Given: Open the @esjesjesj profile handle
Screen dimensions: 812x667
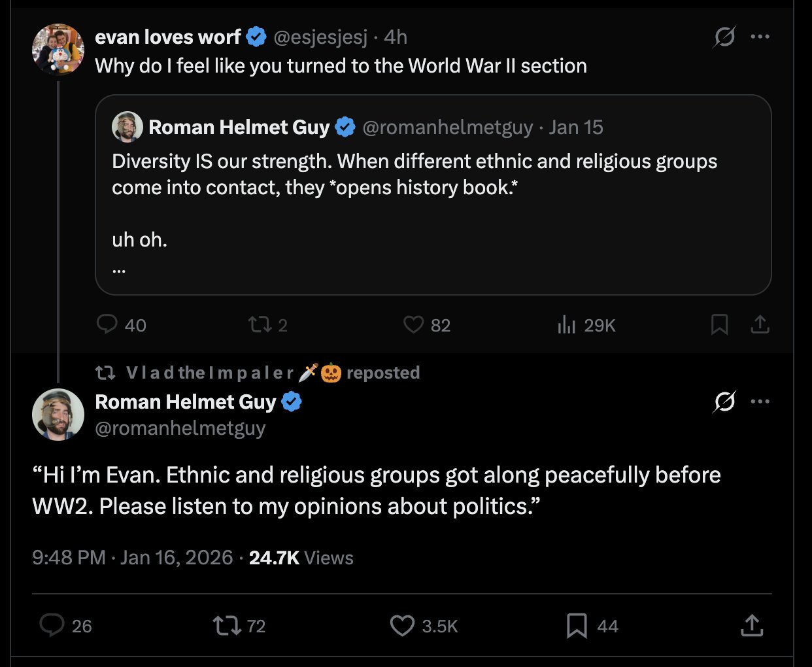Looking at the screenshot, I should 320,37.
